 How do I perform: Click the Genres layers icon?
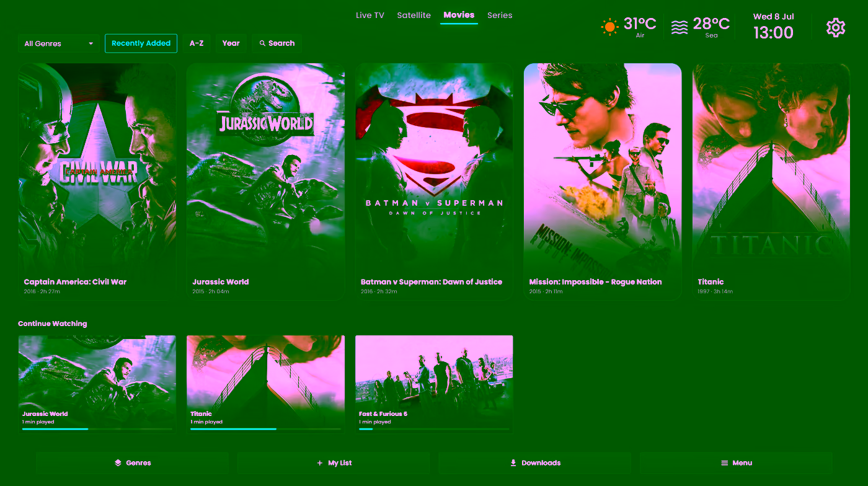(118, 463)
